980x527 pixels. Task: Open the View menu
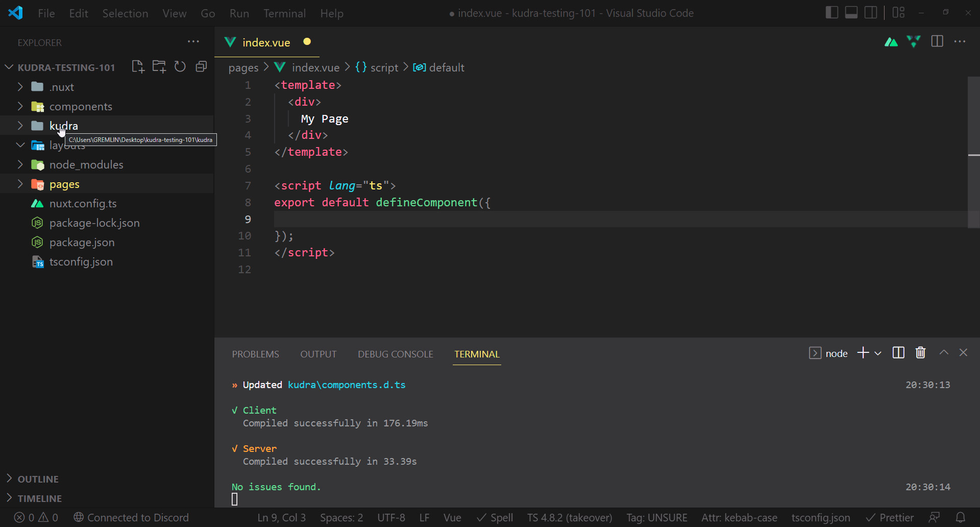coord(174,13)
